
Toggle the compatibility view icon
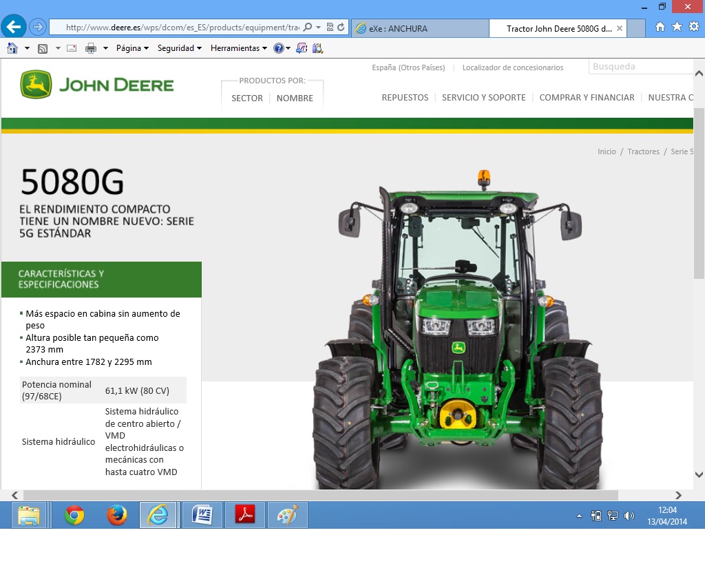(330, 27)
